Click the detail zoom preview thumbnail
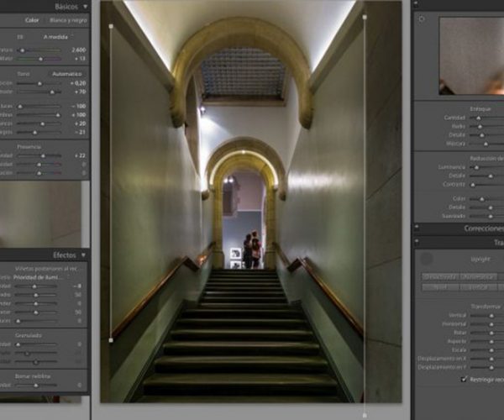 click(471, 56)
